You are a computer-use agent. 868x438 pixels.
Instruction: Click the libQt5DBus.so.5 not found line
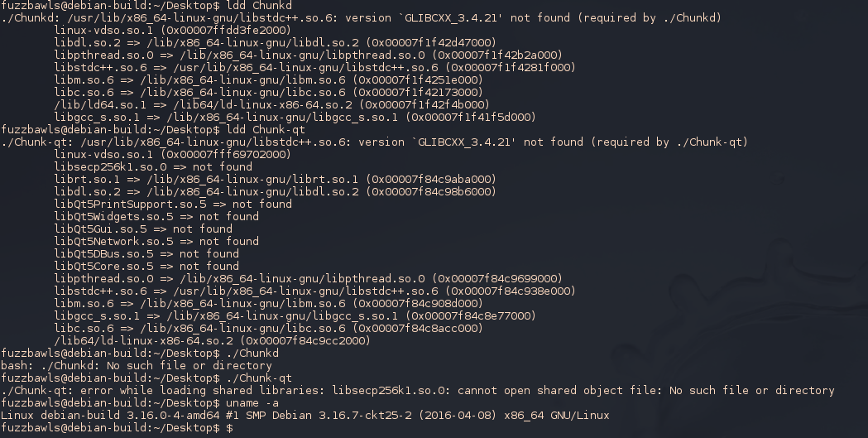click(146, 253)
